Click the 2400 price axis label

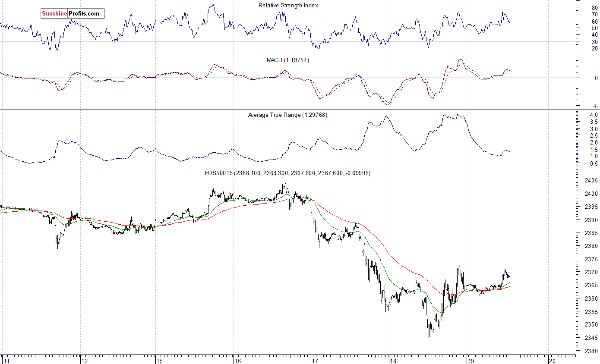pos(592,194)
